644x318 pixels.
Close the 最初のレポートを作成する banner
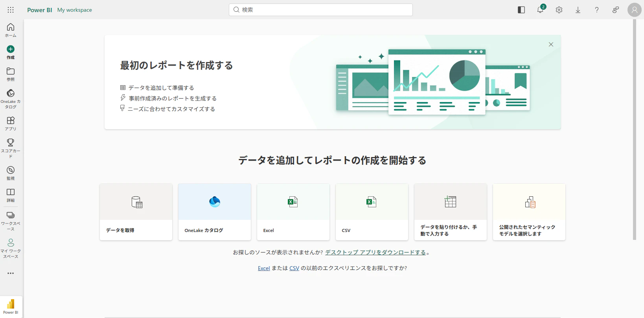click(x=551, y=44)
